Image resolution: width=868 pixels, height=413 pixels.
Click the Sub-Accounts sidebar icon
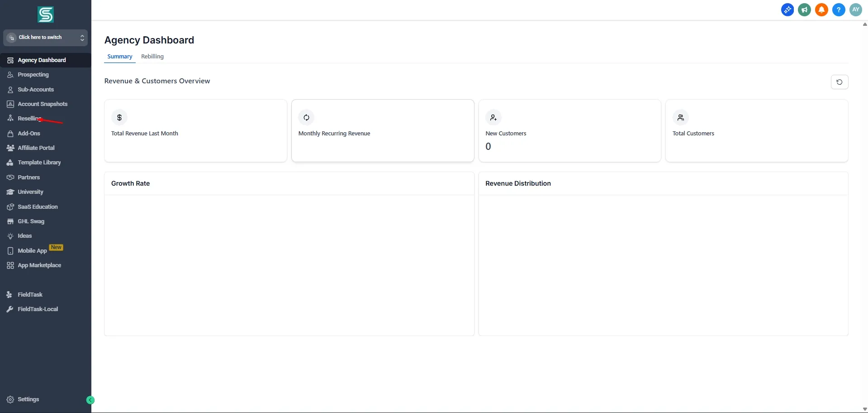10,90
